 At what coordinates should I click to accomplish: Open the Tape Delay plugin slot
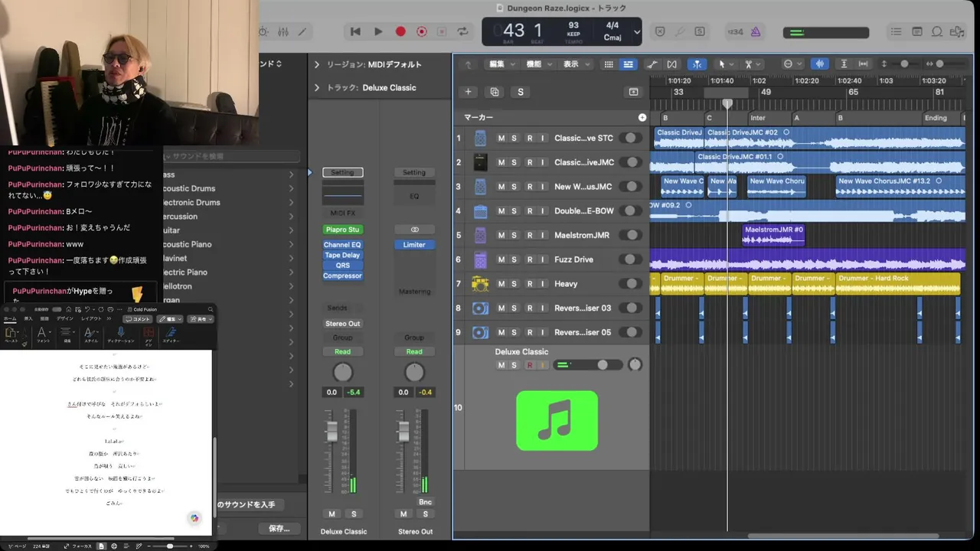click(x=342, y=256)
